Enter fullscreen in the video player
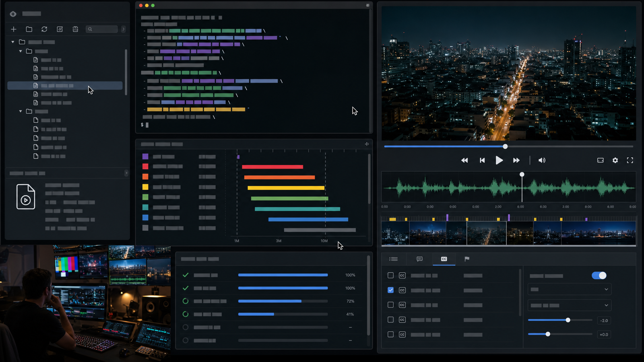Image resolution: width=644 pixels, height=362 pixels. (630, 160)
